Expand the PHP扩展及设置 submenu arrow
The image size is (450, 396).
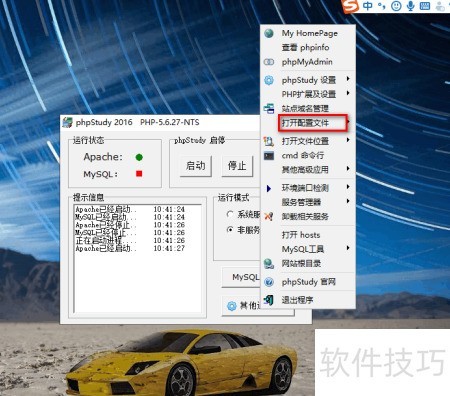pyautogui.click(x=348, y=93)
